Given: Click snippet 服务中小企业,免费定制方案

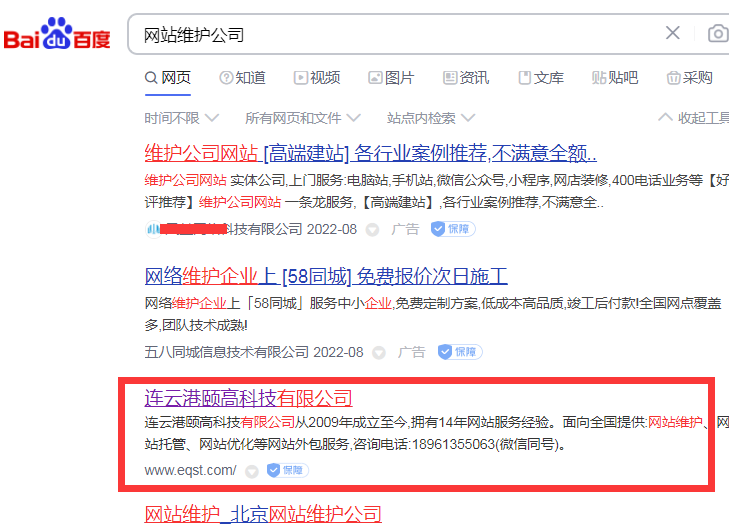Looking at the screenshot, I should (394, 304).
